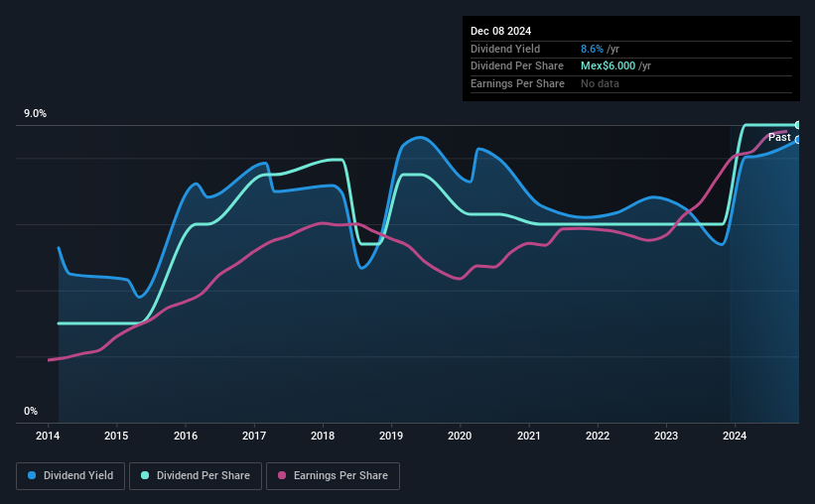
Task: Select the 2017 x-axis label
Action: coord(254,436)
